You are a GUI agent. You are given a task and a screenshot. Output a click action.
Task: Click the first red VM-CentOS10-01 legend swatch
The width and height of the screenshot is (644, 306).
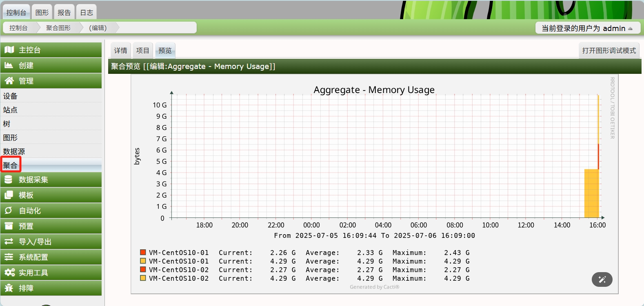(143, 253)
